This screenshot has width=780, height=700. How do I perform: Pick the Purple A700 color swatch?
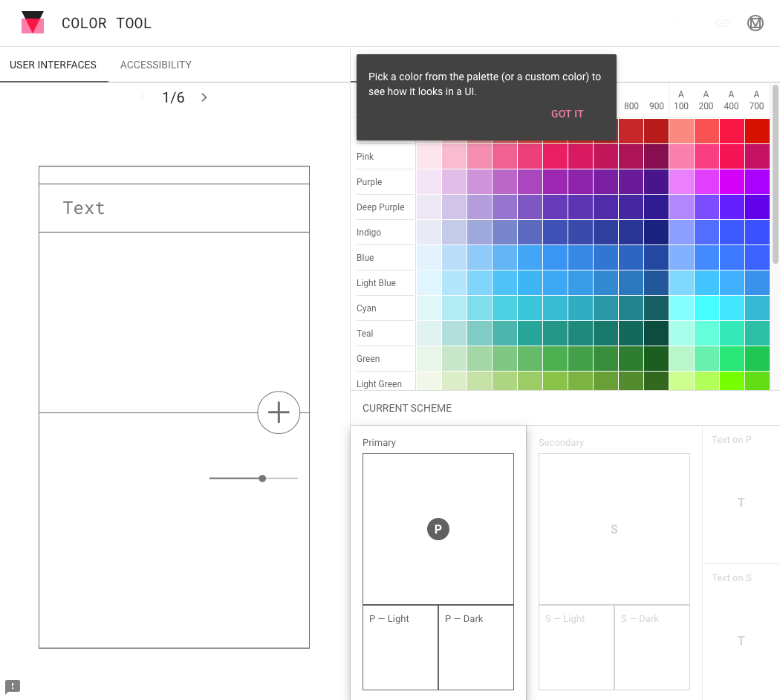click(x=756, y=182)
